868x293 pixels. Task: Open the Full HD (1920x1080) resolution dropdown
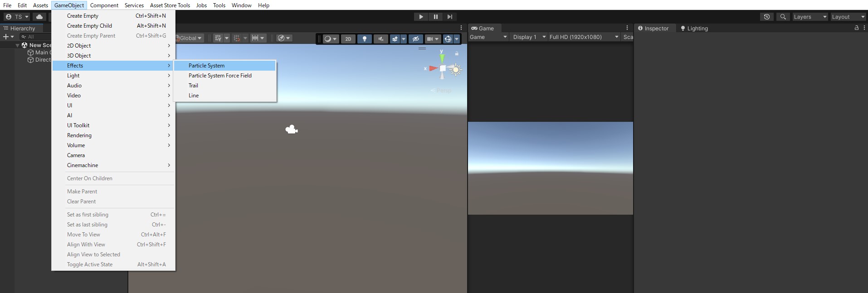click(x=583, y=37)
